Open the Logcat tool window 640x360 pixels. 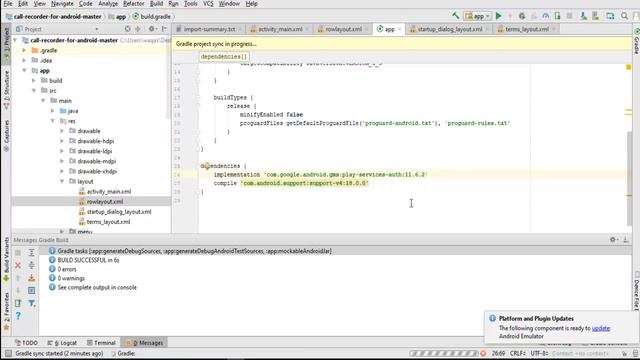click(x=62, y=342)
